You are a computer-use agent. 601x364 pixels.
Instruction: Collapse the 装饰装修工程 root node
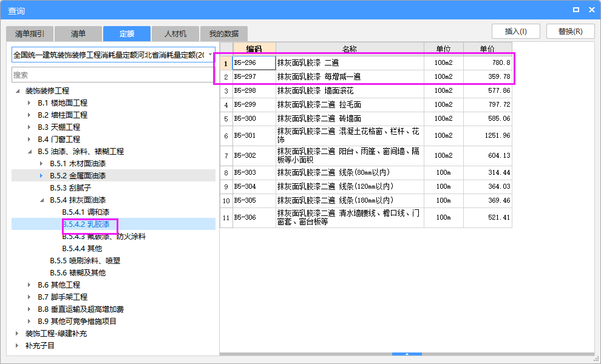point(18,91)
